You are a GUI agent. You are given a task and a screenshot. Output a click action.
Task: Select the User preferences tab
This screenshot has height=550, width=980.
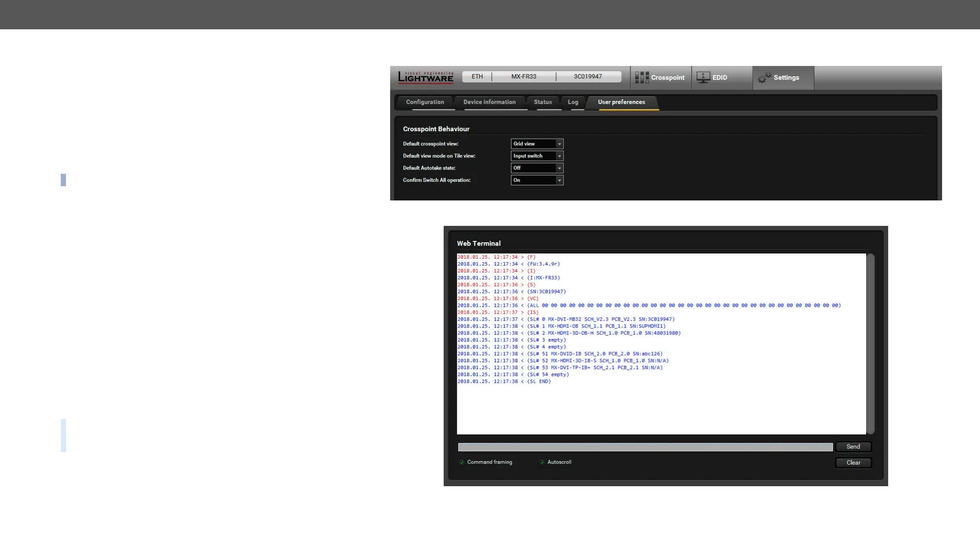621,102
